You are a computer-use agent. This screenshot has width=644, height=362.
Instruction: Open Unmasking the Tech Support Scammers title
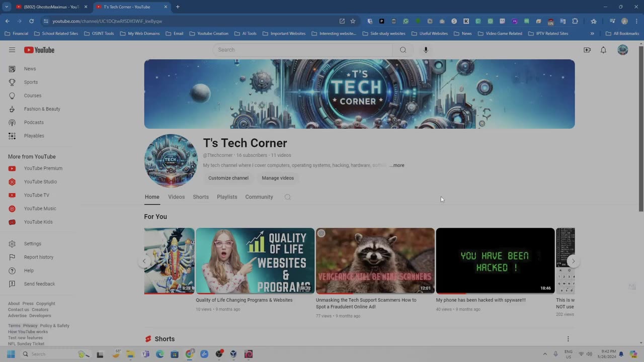366,303
